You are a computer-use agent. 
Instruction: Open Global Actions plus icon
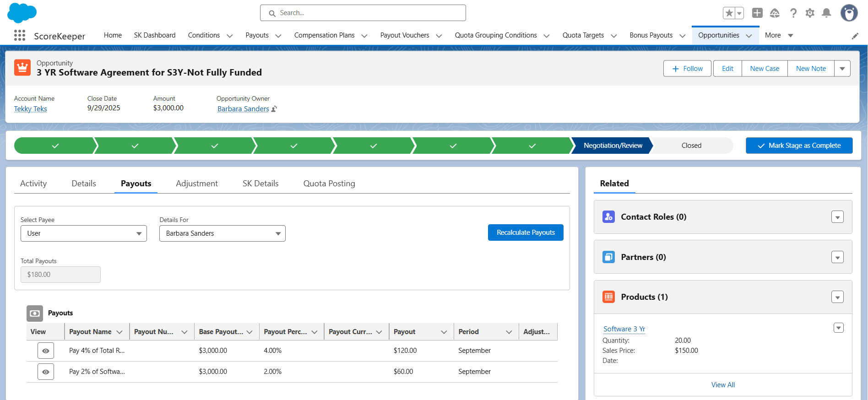click(757, 13)
